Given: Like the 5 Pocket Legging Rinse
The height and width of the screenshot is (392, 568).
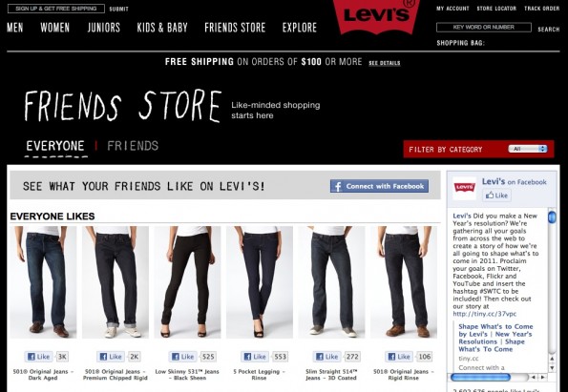Looking at the screenshot, I should (255, 357).
